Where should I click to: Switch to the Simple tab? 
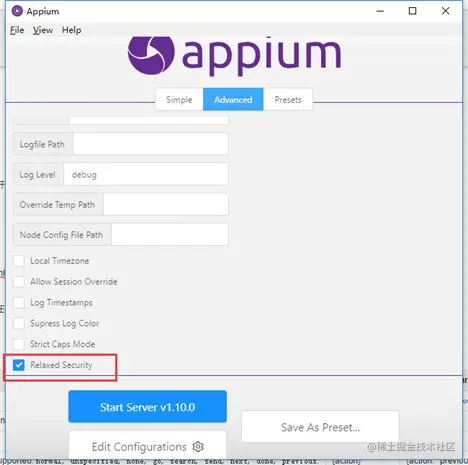click(x=179, y=100)
